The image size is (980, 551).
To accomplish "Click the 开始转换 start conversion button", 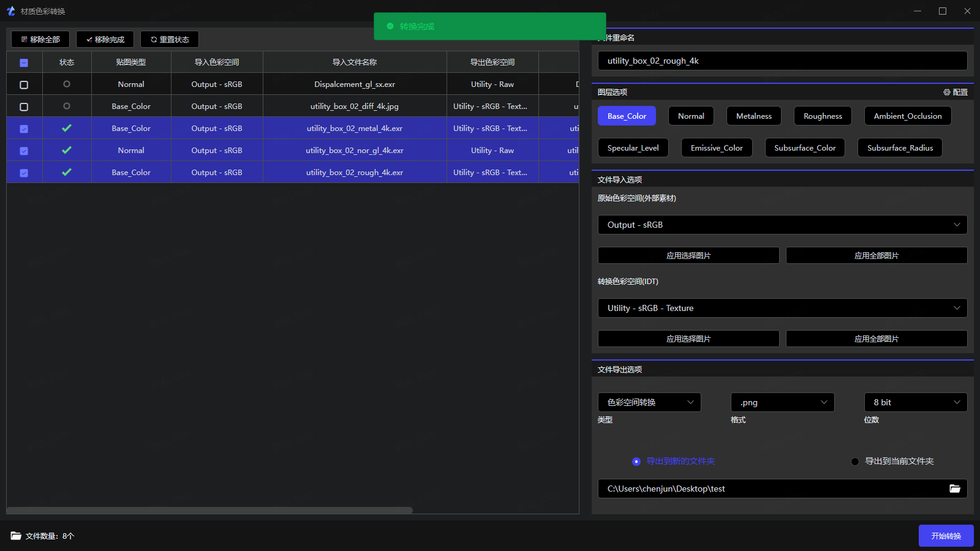I will point(946,536).
